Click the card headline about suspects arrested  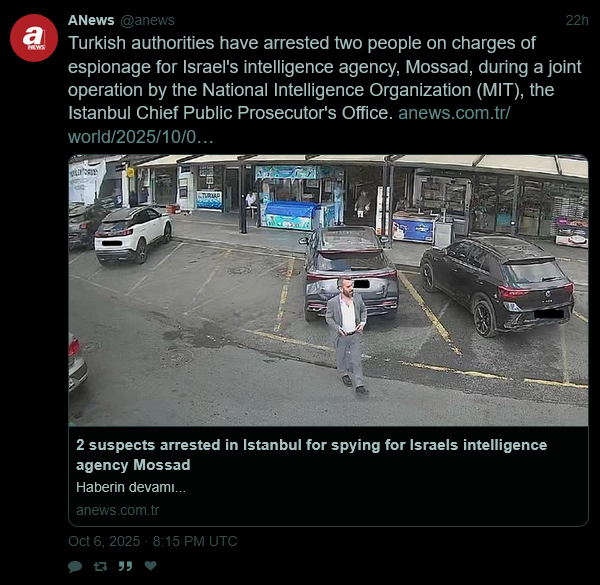pyautogui.click(x=311, y=455)
